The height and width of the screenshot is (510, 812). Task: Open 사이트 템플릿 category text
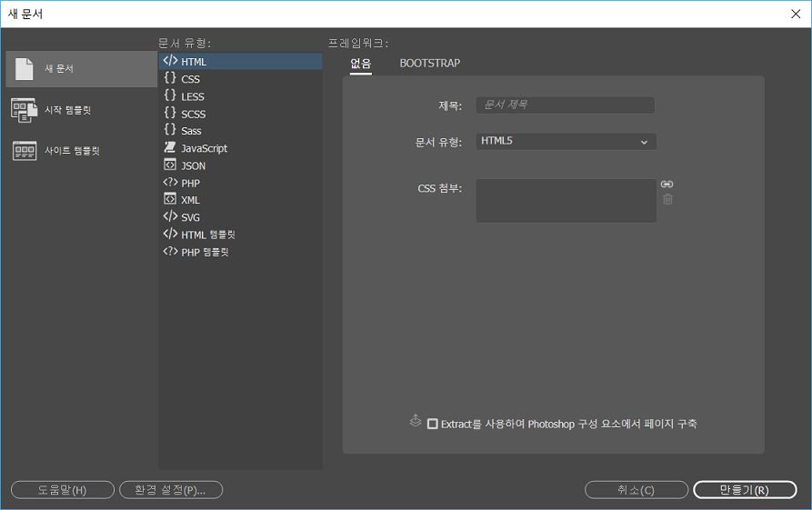point(72,151)
